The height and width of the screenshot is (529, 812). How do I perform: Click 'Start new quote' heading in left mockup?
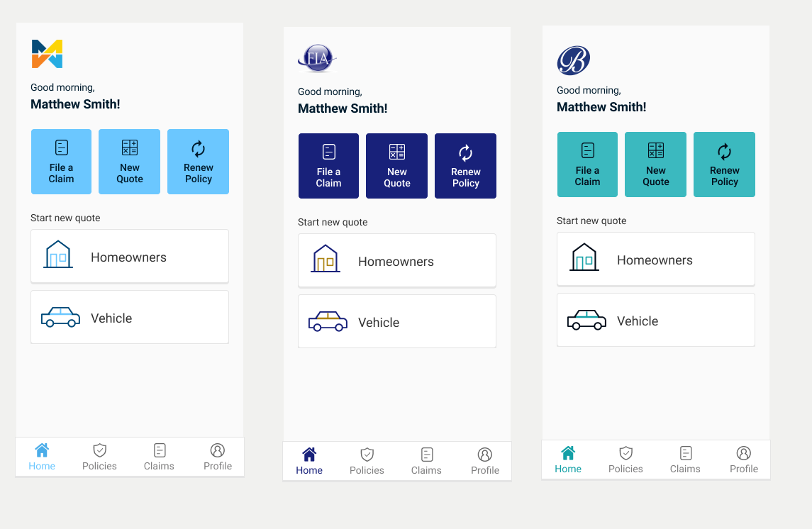[x=65, y=218]
